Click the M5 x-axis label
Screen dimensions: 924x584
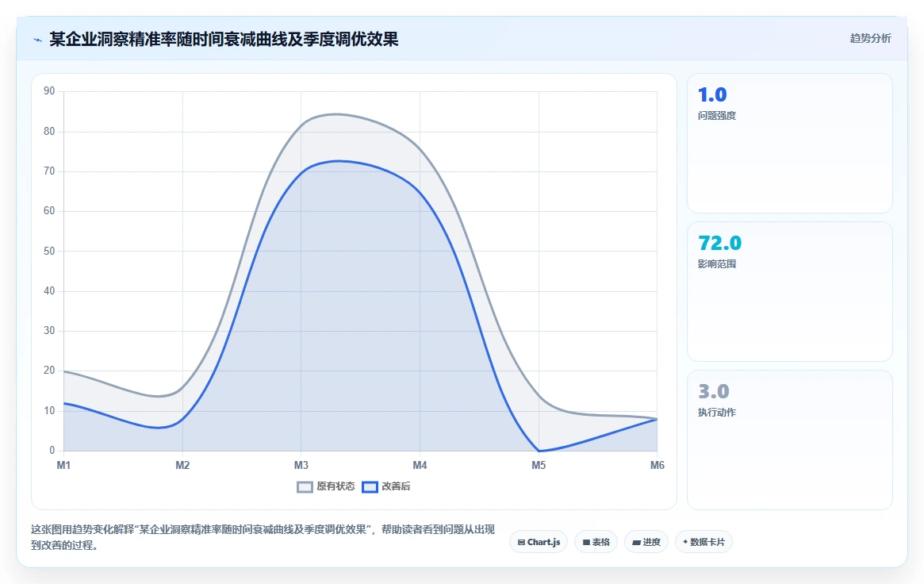(539, 466)
